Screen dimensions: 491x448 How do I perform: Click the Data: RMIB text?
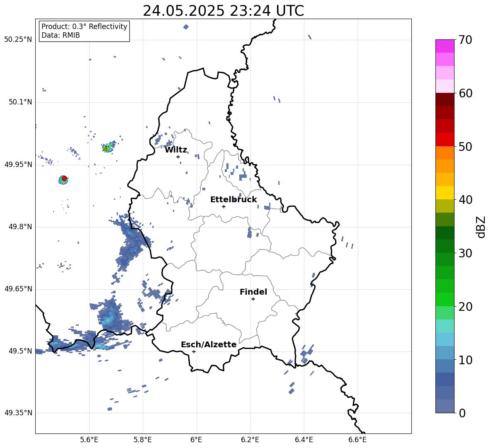click(x=61, y=35)
